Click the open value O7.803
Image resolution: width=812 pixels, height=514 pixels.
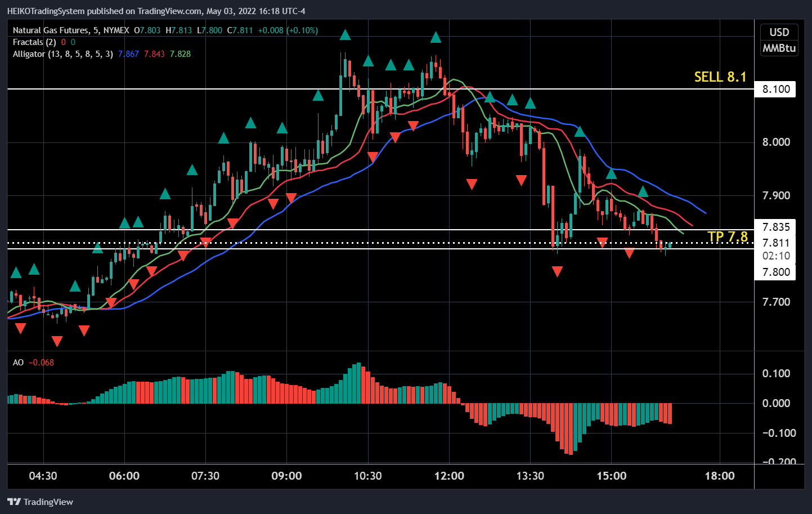click(x=147, y=30)
